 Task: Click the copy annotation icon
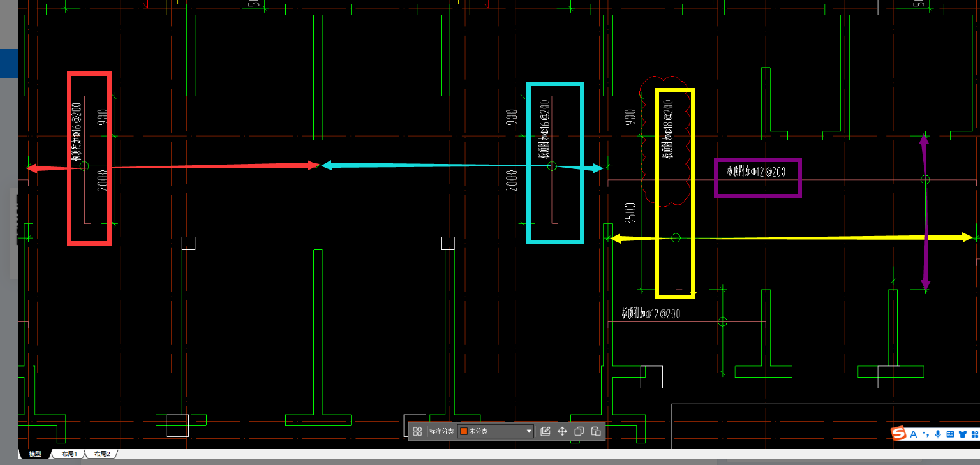(x=579, y=431)
